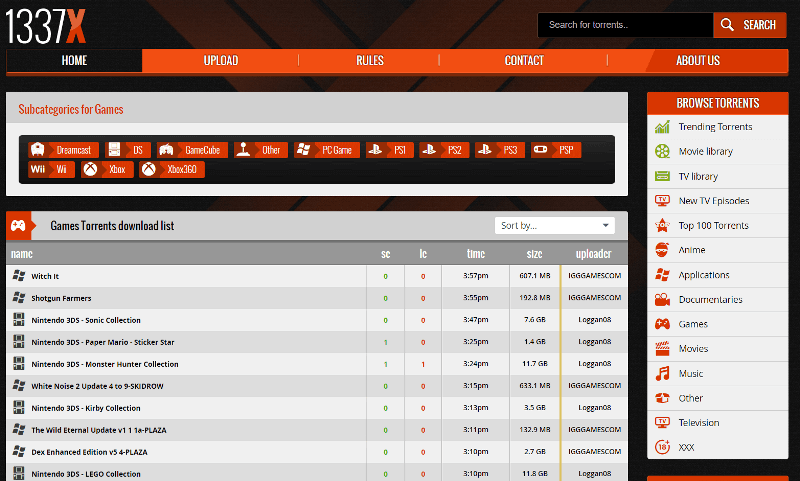The image size is (800, 481).
Task: Open the HOME tab
Action: tap(74, 61)
